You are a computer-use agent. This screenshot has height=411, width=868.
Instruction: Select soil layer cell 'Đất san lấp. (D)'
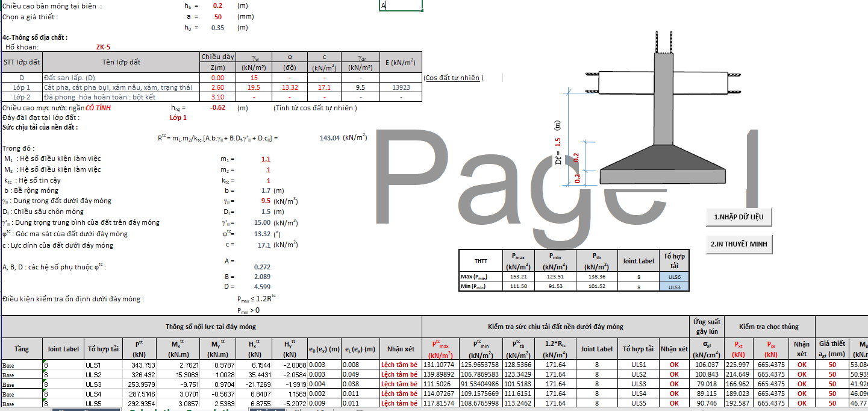pos(121,78)
